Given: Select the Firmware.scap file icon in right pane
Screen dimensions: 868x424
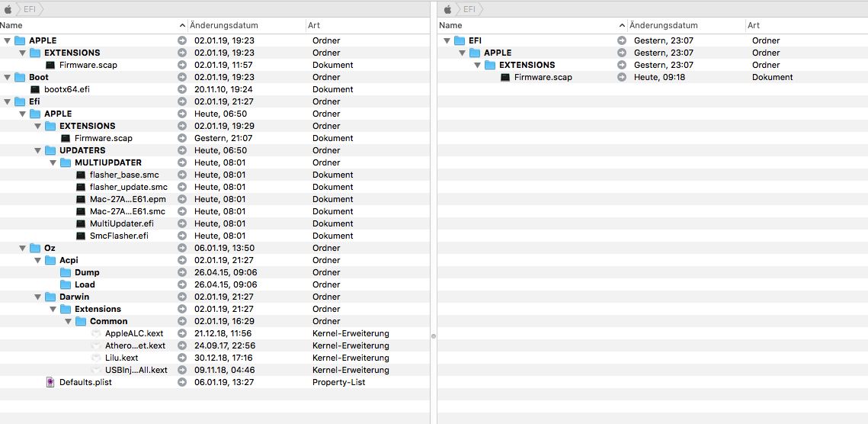Looking at the screenshot, I should click(x=505, y=77).
